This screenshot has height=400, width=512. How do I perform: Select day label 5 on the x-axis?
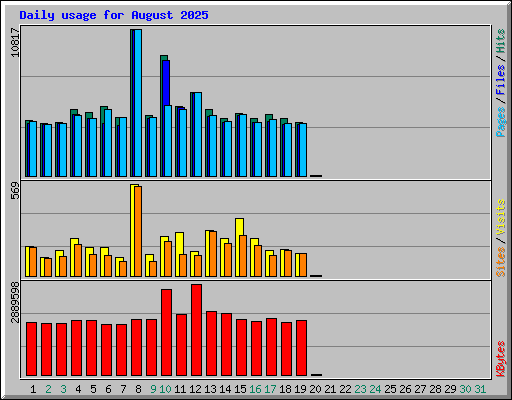[93, 389]
